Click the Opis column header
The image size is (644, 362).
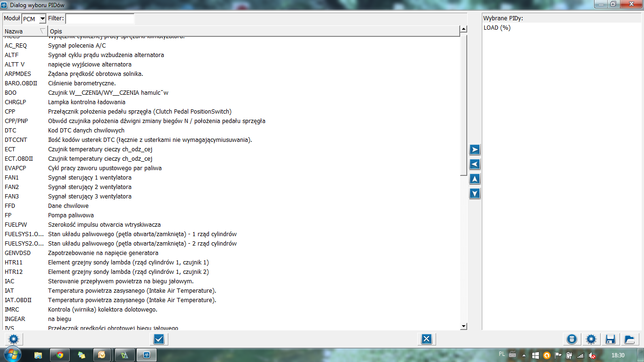254,31
